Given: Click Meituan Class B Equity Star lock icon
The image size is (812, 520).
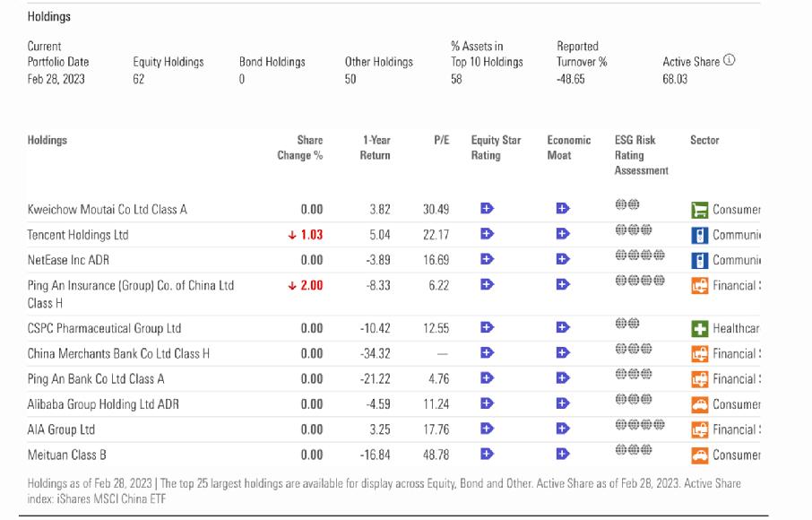Looking at the screenshot, I should [487, 455].
